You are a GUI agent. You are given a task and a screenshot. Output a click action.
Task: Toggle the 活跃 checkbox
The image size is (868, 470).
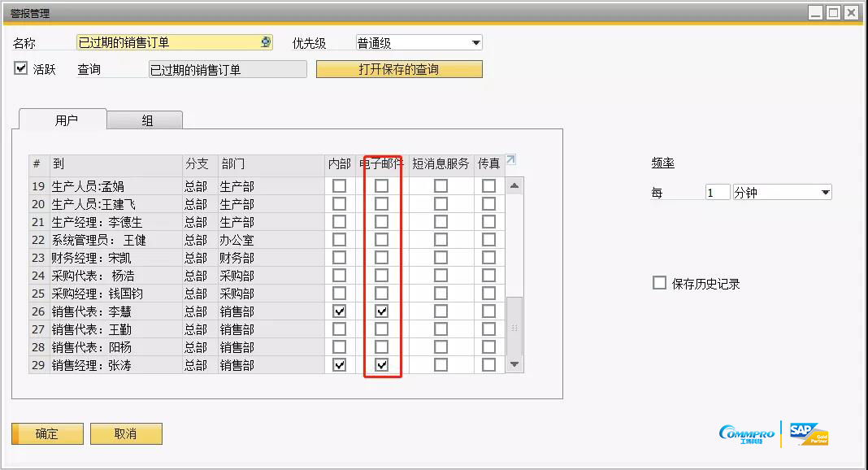(x=20, y=69)
